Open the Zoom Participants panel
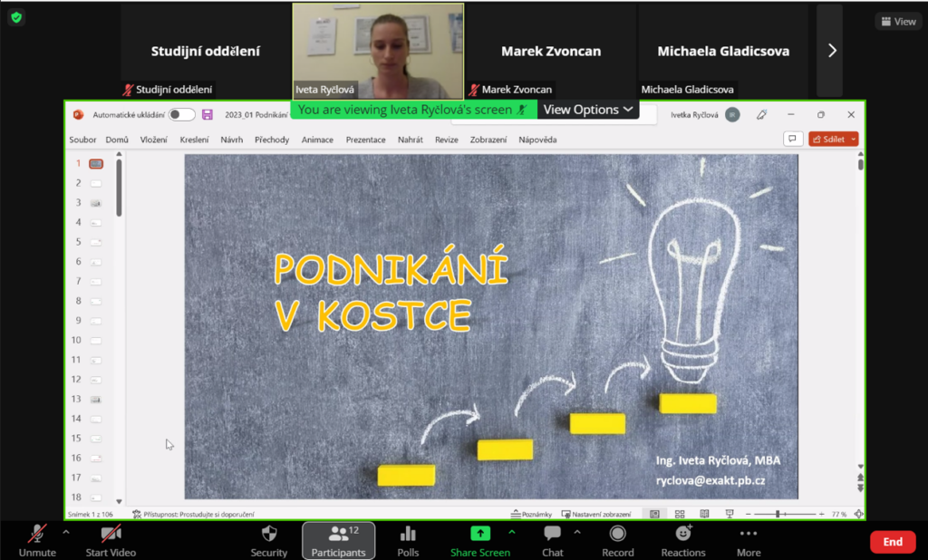The height and width of the screenshot is (560, 928). (x=339, y=541)
